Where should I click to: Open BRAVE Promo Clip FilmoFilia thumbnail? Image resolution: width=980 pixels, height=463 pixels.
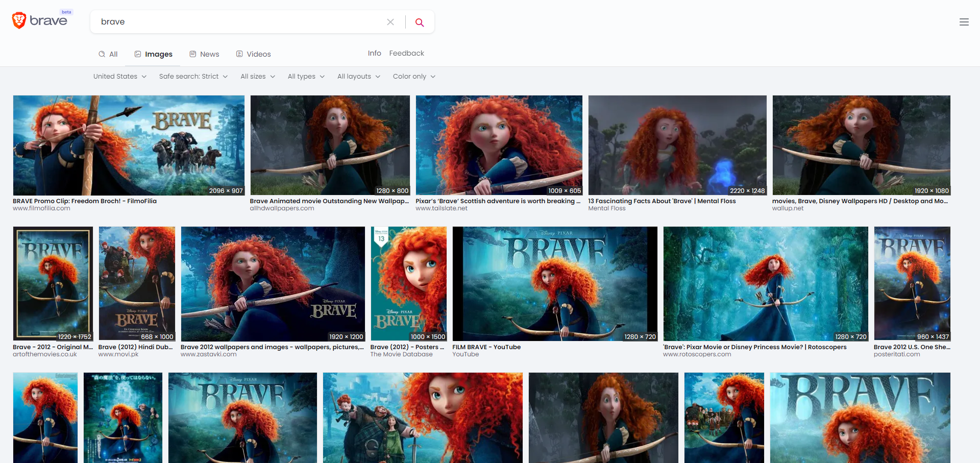129,145
